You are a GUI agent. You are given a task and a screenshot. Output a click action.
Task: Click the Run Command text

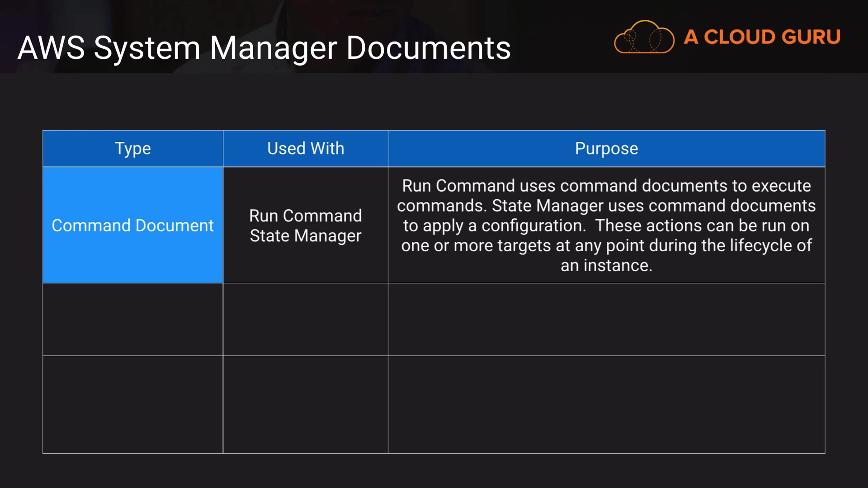tap(306, 216)
